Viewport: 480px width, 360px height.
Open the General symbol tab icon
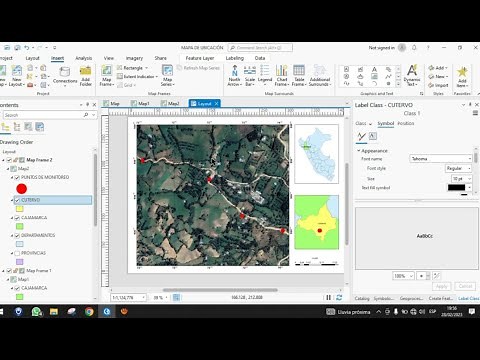tap(362, 136)
